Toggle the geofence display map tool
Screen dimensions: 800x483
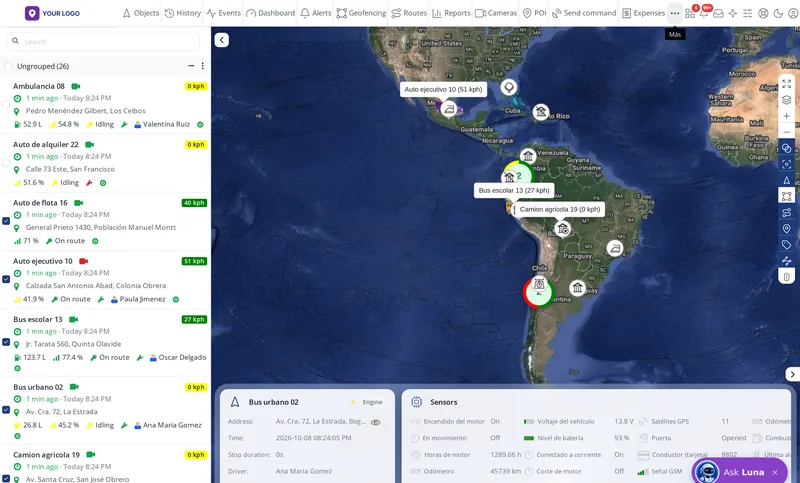point(786,196)
